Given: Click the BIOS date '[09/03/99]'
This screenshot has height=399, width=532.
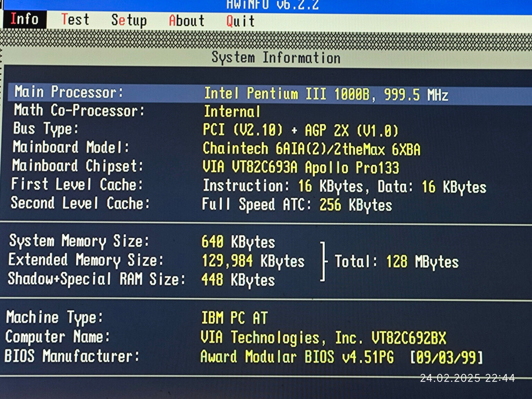Looking at the screenshot, I should (x=446, y=357).
